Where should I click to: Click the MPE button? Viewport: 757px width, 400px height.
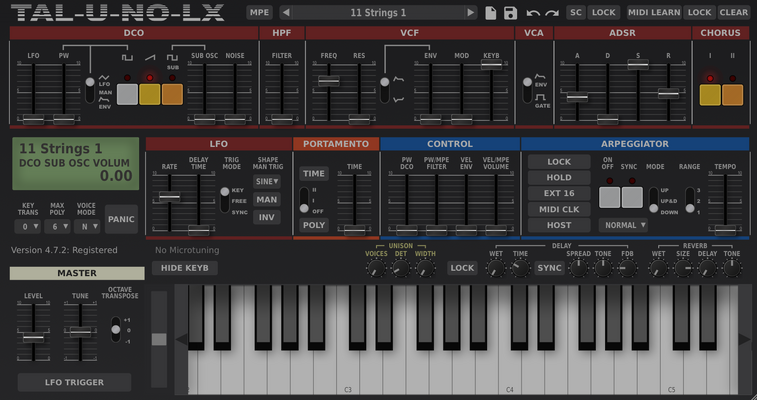pos(259,13)
